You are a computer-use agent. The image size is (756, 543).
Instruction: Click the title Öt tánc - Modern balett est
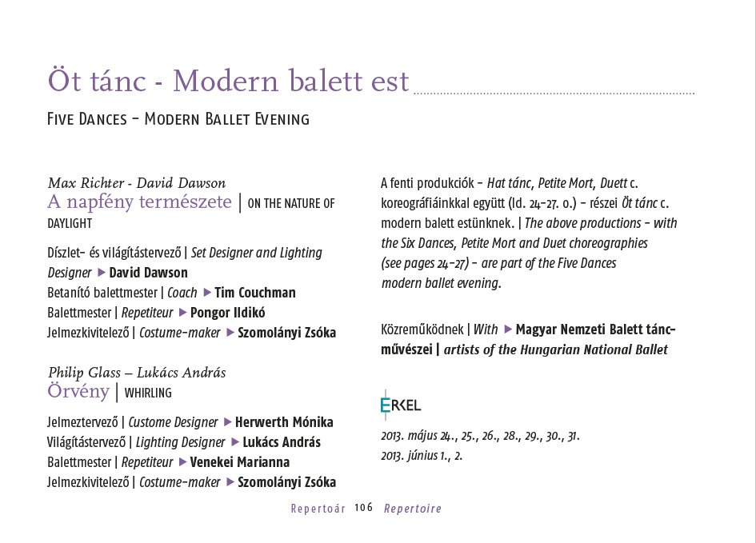pos(229,81)
